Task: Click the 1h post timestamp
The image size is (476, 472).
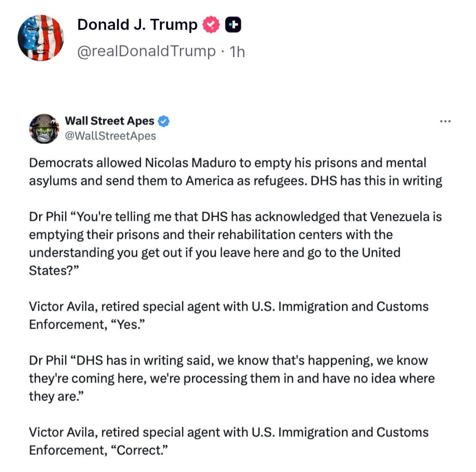Action: pyautogui.click(x=237, y=52)
